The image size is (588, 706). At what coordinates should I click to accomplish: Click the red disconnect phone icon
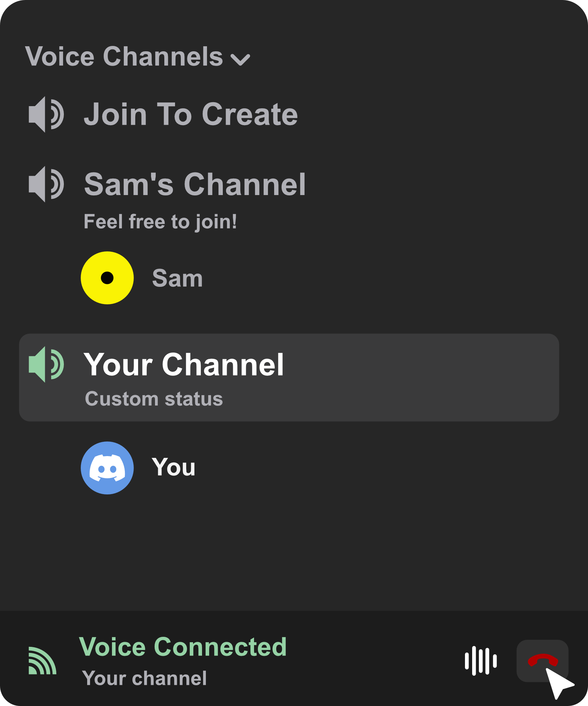(542, 660)
